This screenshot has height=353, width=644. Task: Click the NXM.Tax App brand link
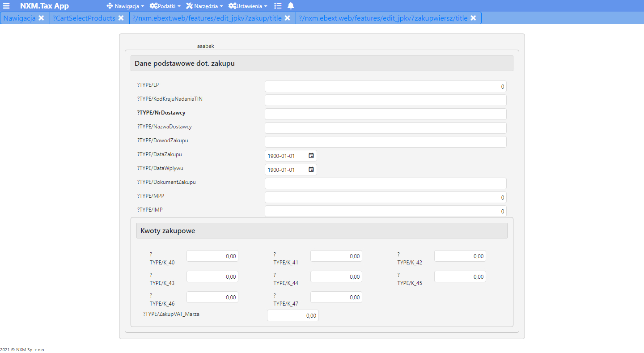click(x=44, y=6)
